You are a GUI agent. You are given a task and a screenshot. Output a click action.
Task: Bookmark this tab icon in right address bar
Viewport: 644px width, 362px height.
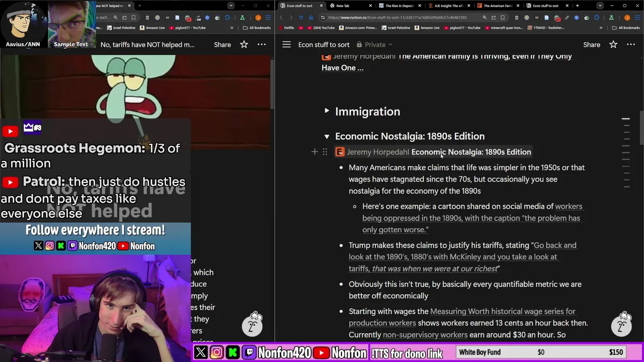pyautogui.click(x=503, y=18)
